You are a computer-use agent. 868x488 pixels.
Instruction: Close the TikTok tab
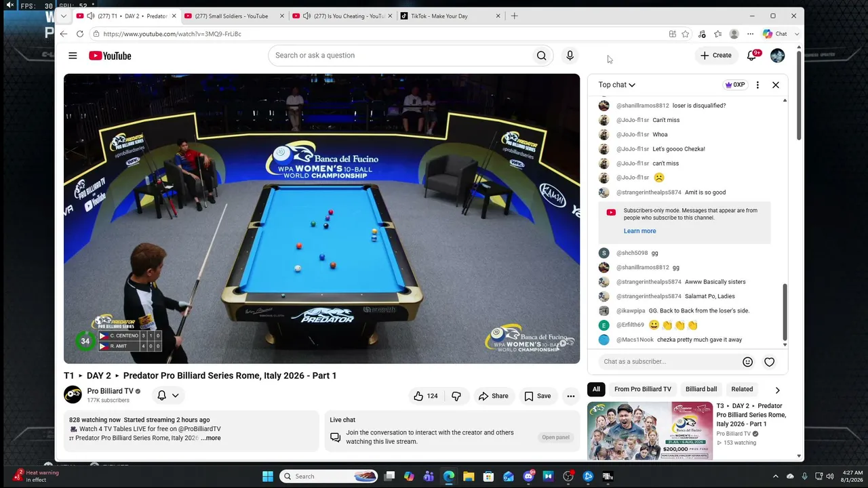498,16
